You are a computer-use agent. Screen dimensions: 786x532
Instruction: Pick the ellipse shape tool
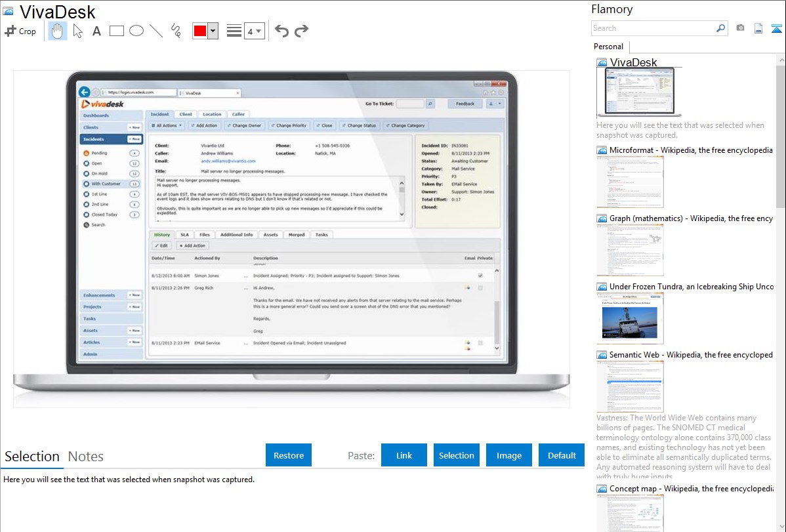[136, 31]
